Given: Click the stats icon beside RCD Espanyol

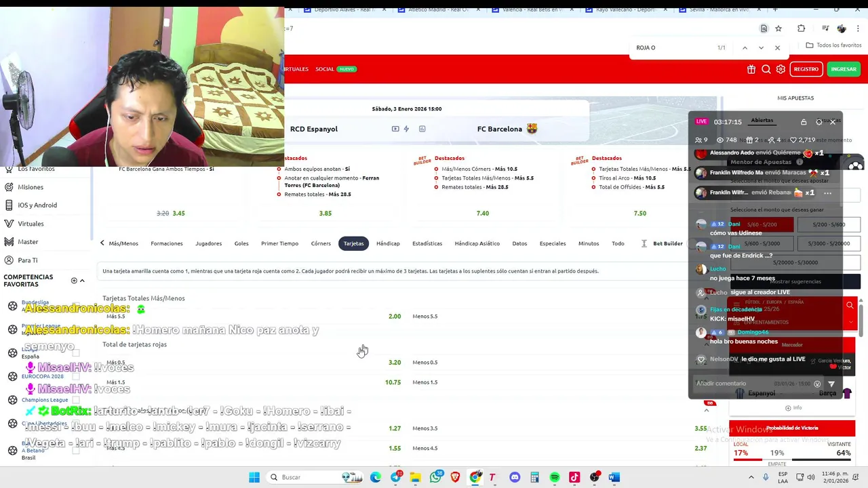Looking at the screenshot, I should [422, 129].
